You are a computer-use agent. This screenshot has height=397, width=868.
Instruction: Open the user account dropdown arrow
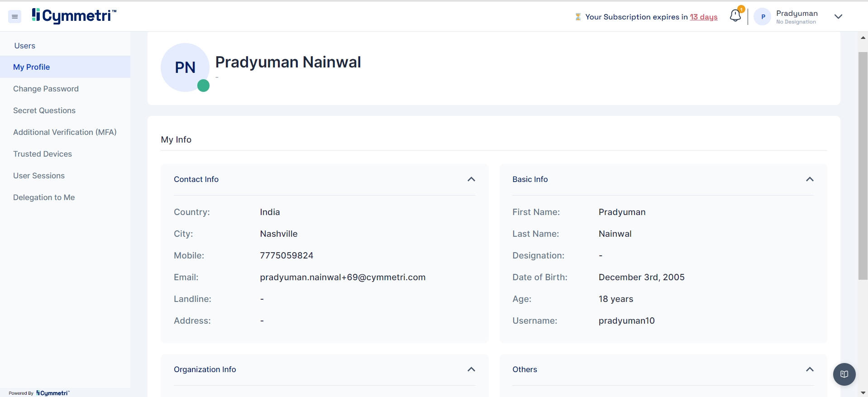pos(838,17)
